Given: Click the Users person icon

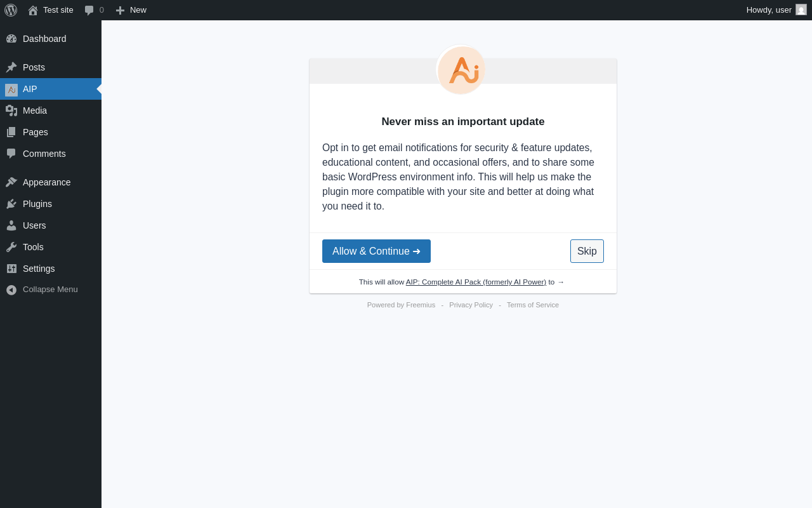Looking at the screenshot, I should (x=11, y=225).
